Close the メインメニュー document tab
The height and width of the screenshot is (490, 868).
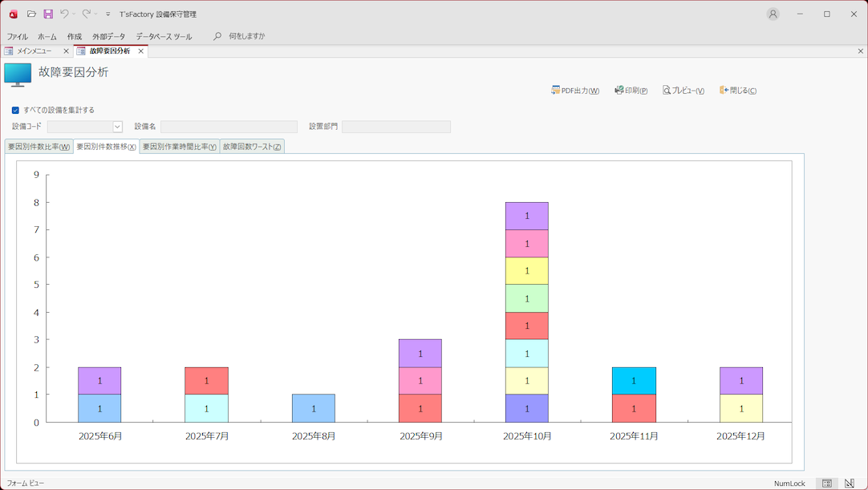pyautogui.click(x=66, y=51)
